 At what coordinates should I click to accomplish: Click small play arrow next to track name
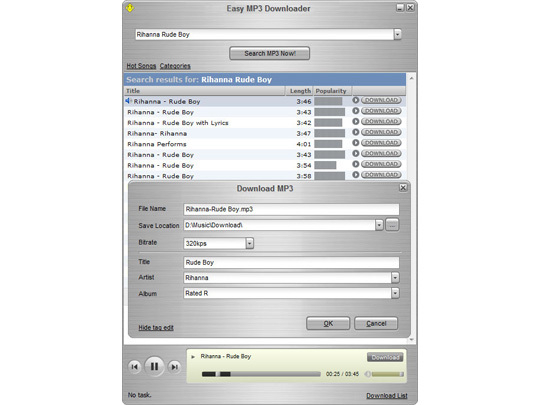click(x=193, y=357)
